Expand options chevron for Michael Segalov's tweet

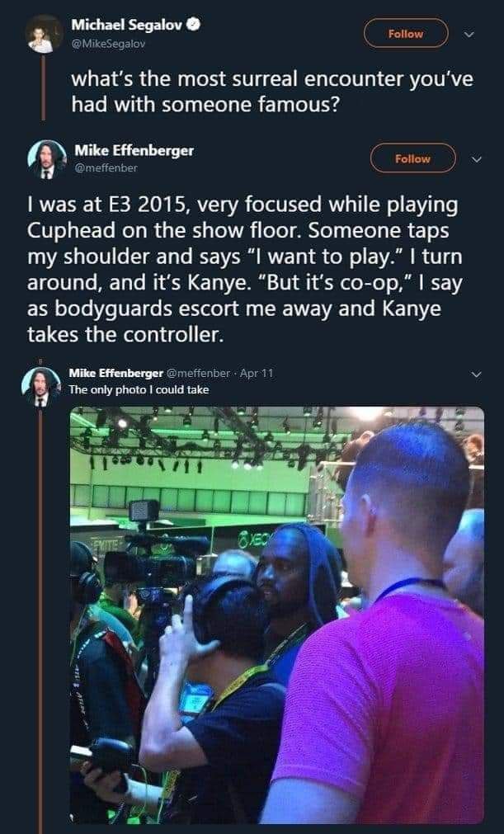[468, 34]
